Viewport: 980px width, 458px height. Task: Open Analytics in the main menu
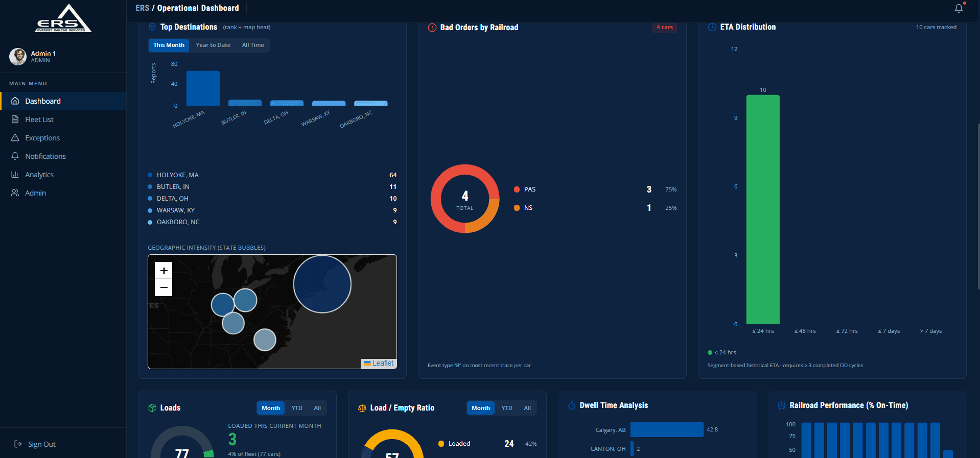(x=63, y=175)
